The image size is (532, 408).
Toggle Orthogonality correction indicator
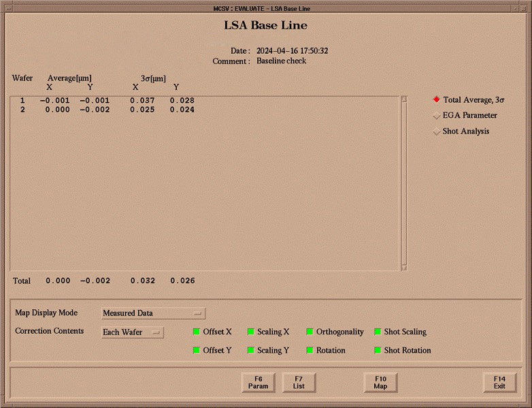(x=310, y=332)
